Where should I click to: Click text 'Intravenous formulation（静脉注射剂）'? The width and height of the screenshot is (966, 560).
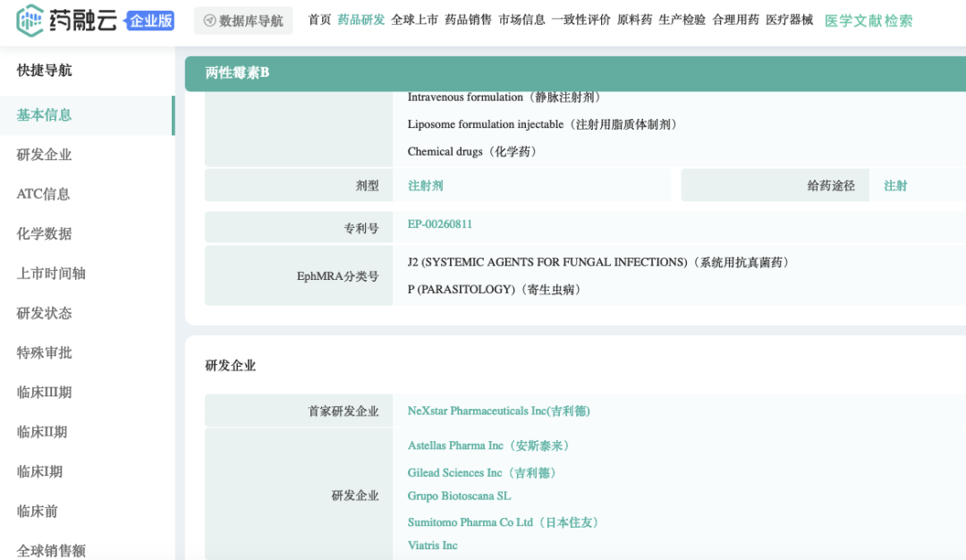(506, 98)
